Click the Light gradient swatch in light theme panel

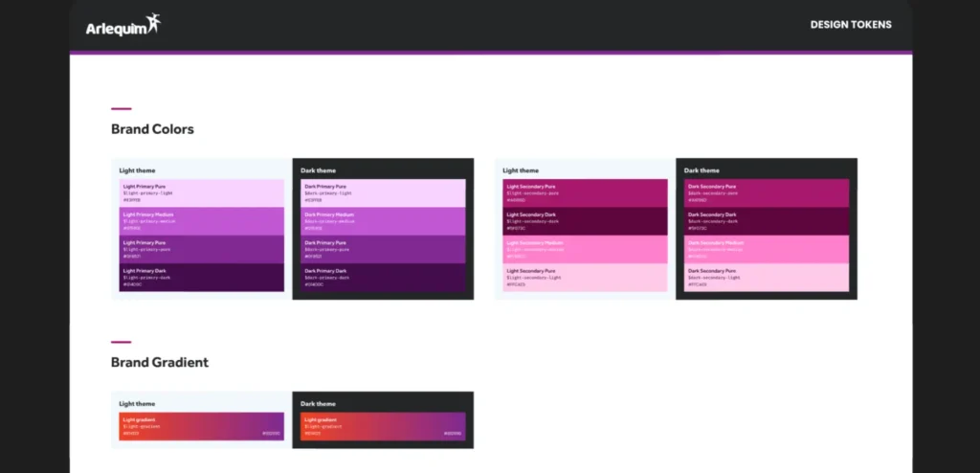tap(201, 426)
